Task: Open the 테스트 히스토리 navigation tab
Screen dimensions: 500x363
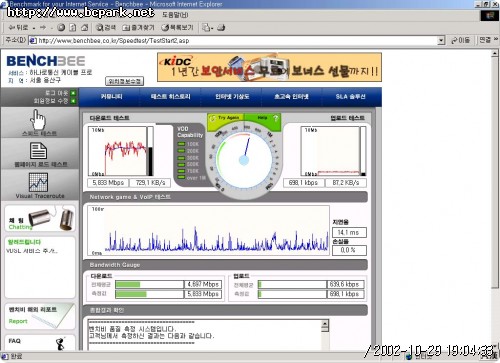Action: (x=171, y=97)
